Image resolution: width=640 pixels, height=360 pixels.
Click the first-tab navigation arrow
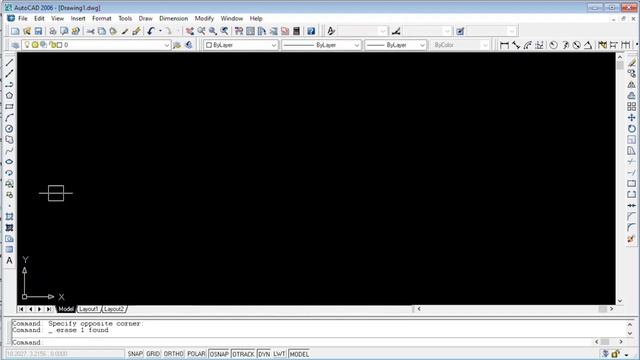click(21, 309)
